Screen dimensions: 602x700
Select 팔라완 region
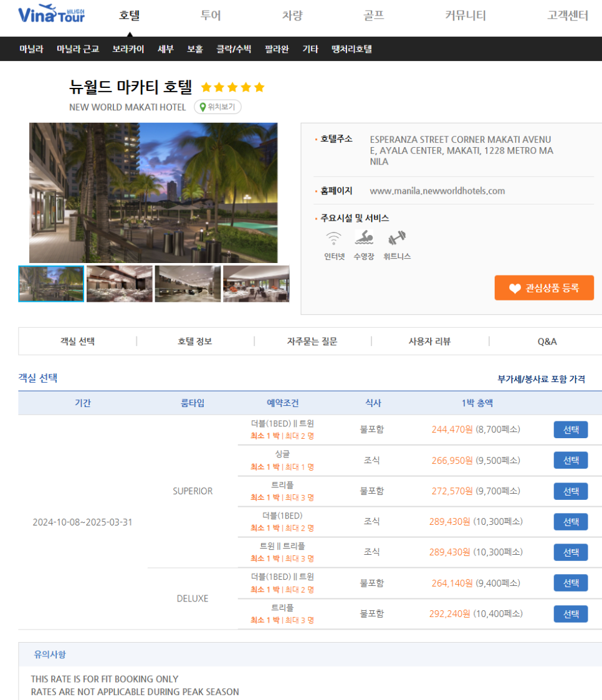point(277,49)
